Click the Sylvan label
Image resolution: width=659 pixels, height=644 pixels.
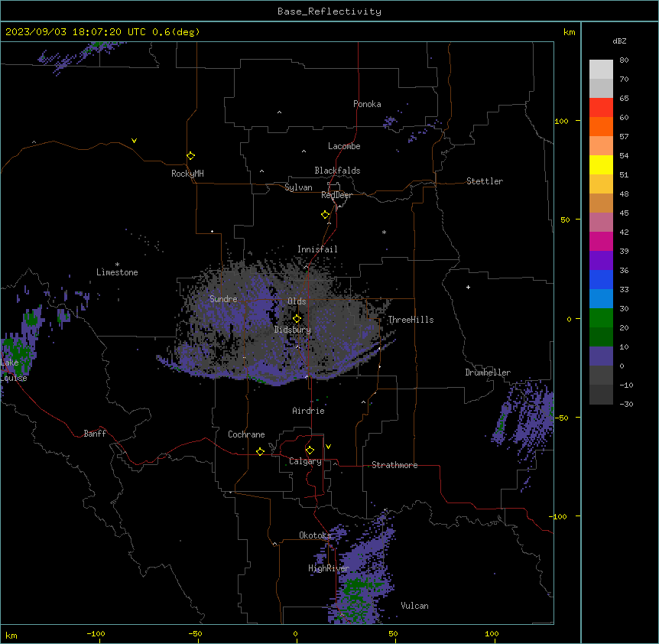coord(298,187)
